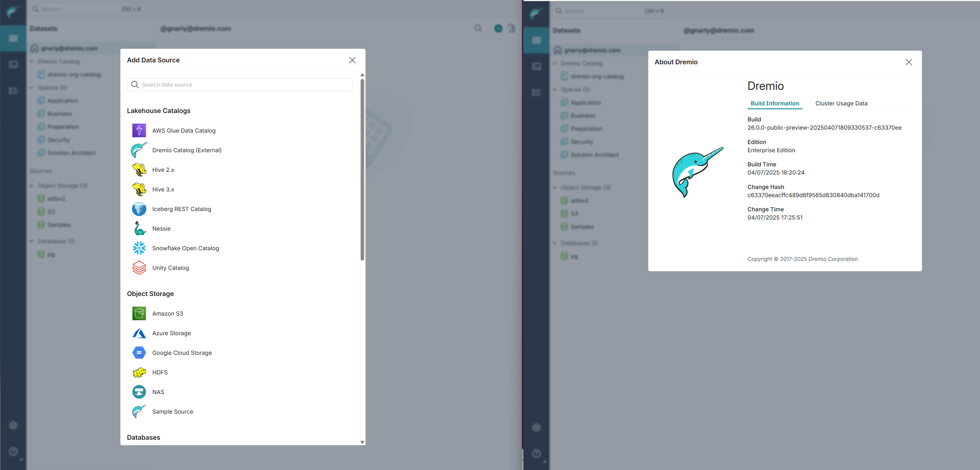Choose the Hive 2.x source icon

tap(139, 170)
